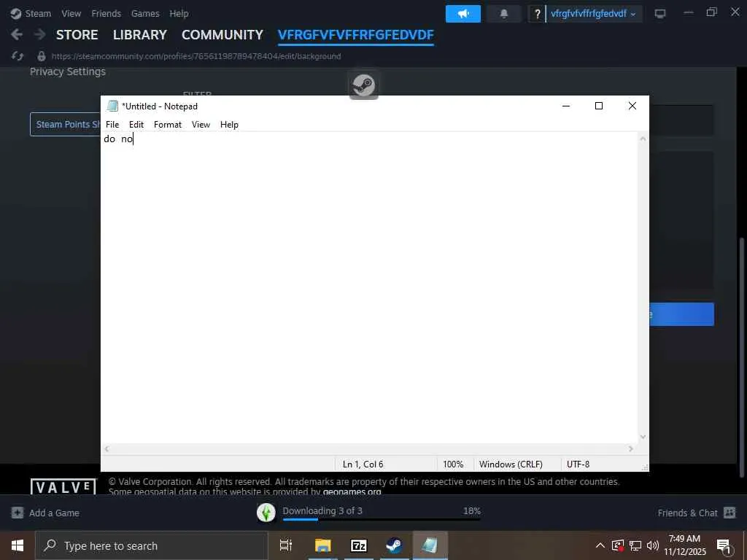Open Task View on the taskbar
This screenshot has width=747, height=560.
tap(286, 545)
